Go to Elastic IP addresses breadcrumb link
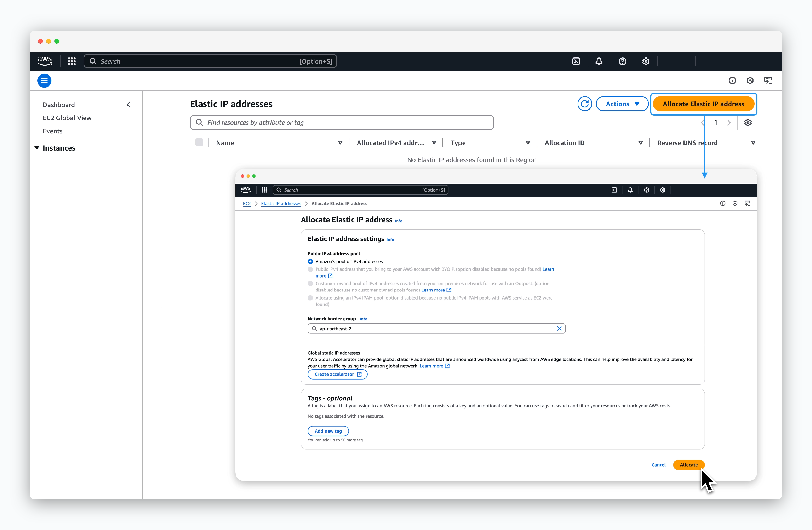Image resolution: width=812 pixels, height=530 pixels. tap(281, 203)
